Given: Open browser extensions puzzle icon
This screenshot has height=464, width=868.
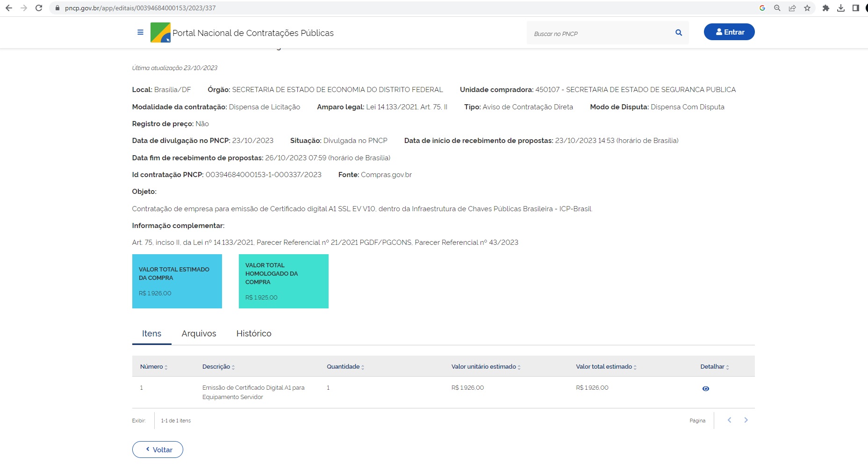Looking at the screenshot, I should [826, 8].
